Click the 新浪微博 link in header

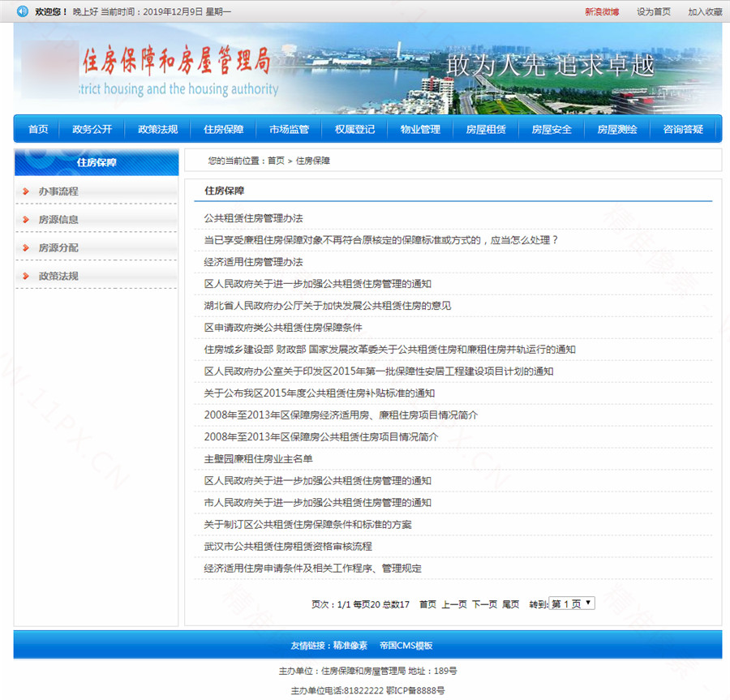pos(602,12)
